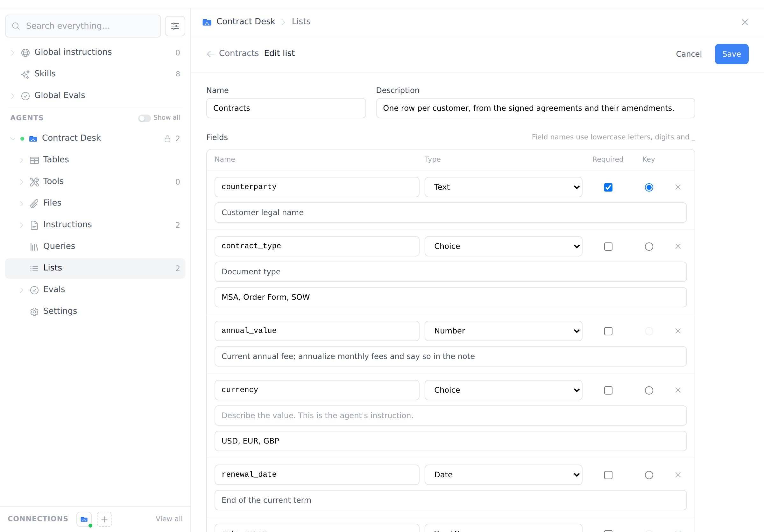
Task: Expand the Tables section
Action: 22,160
